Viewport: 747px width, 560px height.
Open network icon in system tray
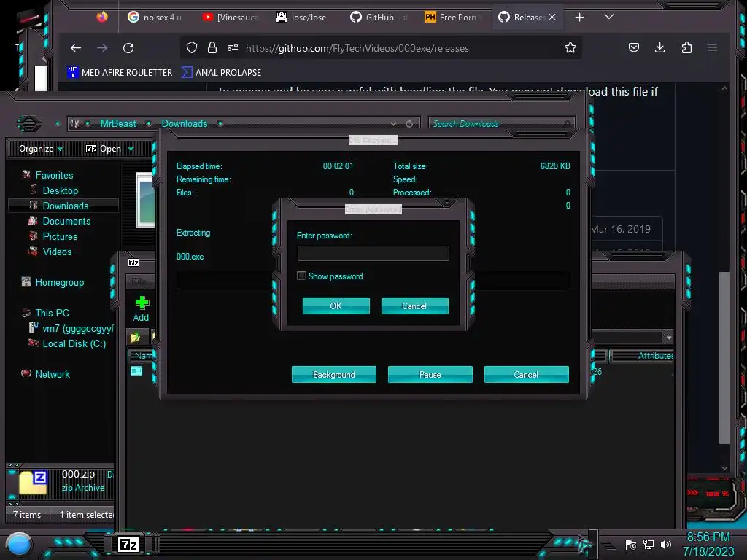pyautogui.click(x=649, y=544)
